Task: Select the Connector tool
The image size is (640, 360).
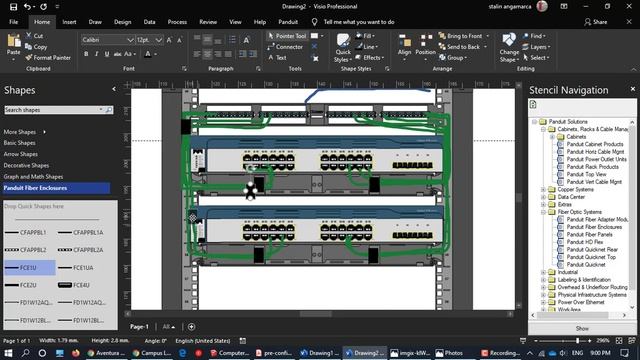Action: point(285,47)
